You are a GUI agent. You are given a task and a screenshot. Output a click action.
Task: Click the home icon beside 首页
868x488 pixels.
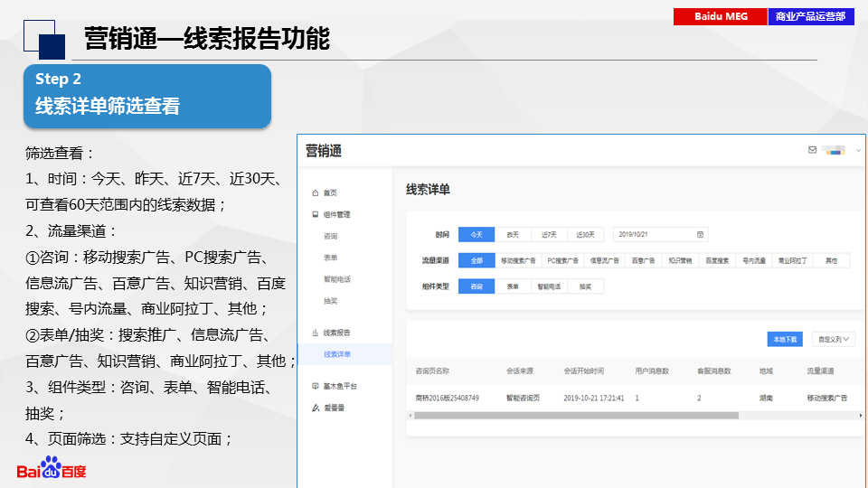click(315, 193)
